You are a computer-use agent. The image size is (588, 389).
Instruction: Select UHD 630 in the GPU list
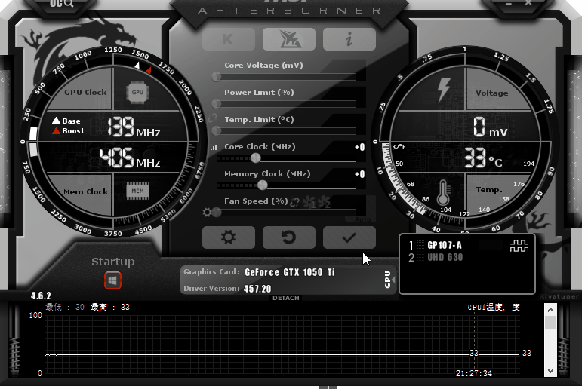pos(445,258)
